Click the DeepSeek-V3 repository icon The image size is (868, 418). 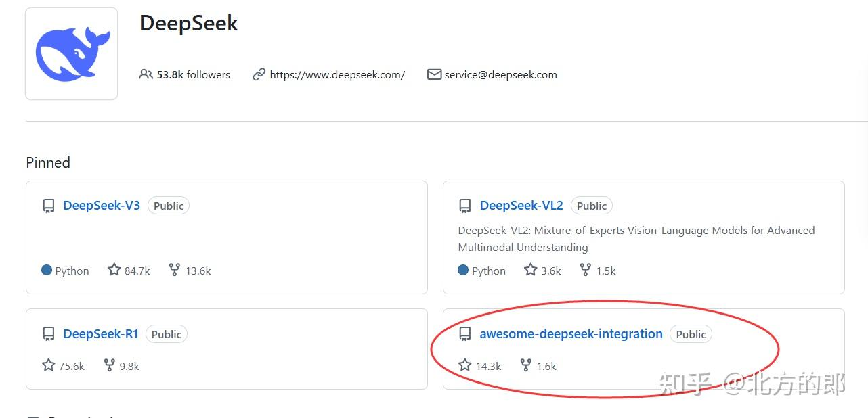click(48, 205)
